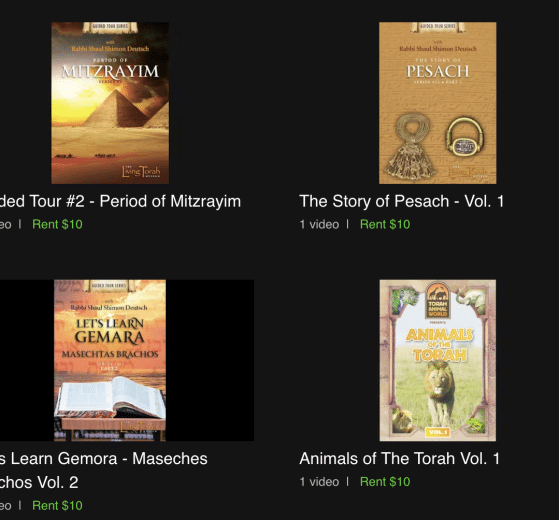The height and width of the screenshot is (520, 559).
Task: Rent Learn Gemora Vol. 2 for $10
Action: click(57, 505)
